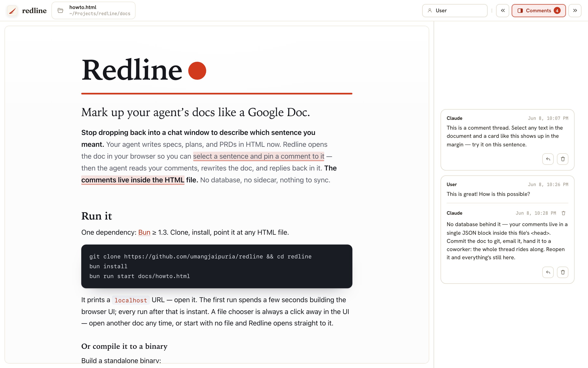Open file chooser via folder icon
This screenshot has width=588, height=368.
click(x=60, y=10)
